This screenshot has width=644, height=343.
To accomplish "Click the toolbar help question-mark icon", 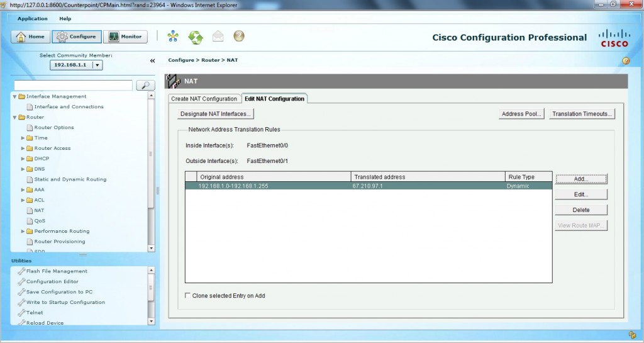I will 239,36.
